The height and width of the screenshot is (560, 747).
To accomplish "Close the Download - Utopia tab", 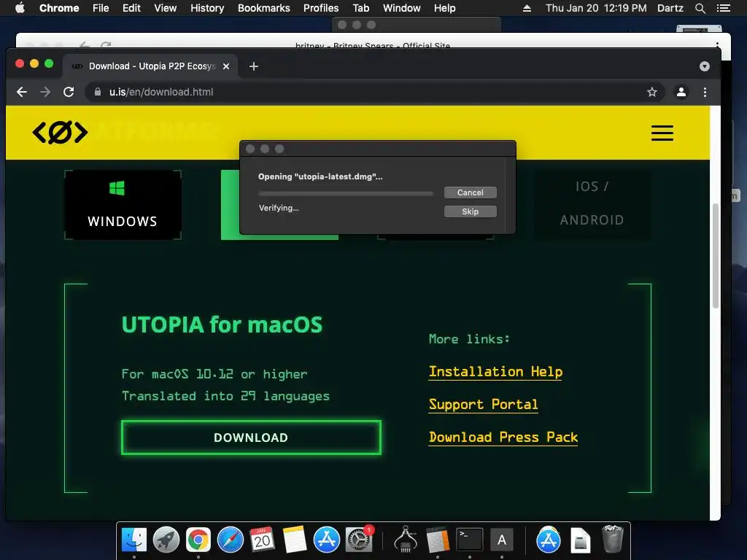I will pos(226,66).
